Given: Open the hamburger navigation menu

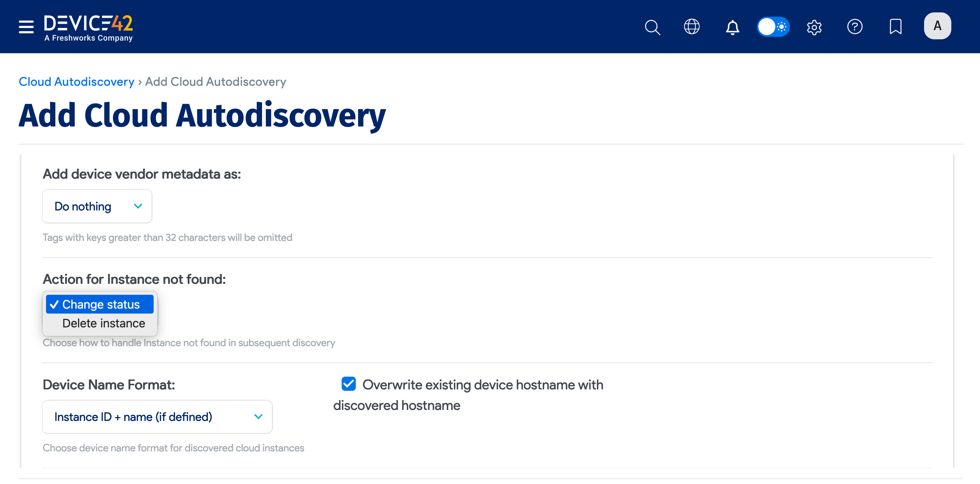Looking at the screenshot, I should [26, 27].
